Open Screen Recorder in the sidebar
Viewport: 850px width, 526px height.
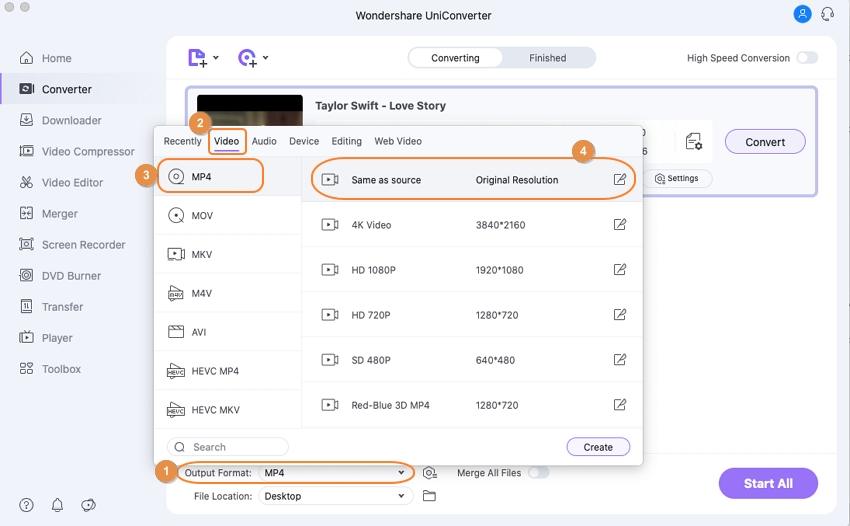(x=83, y=245)
